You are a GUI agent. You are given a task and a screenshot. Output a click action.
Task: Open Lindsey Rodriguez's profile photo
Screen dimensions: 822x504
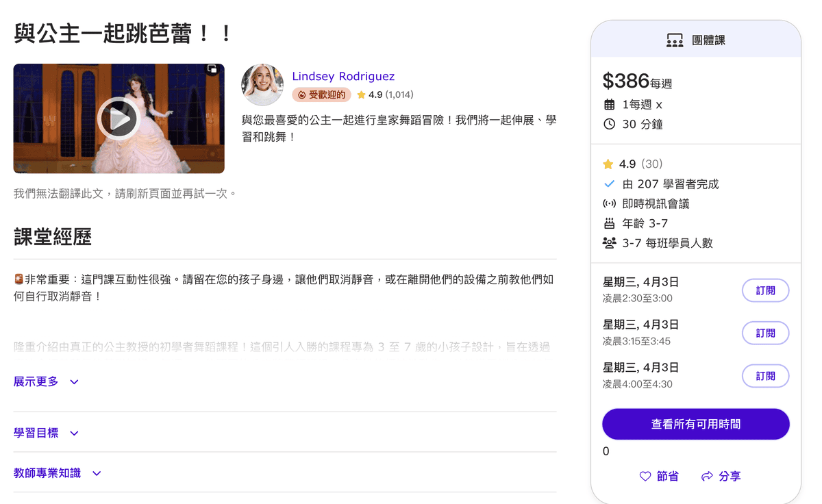(x=262, y=85)
